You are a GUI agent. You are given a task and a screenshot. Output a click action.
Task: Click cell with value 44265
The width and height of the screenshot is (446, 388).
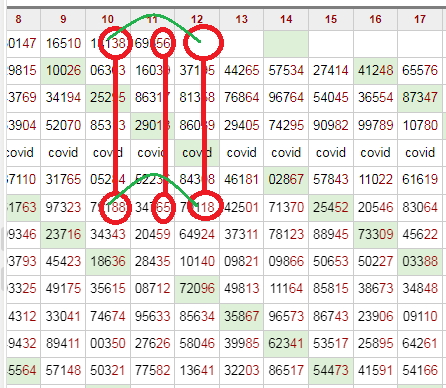point(242,70)
